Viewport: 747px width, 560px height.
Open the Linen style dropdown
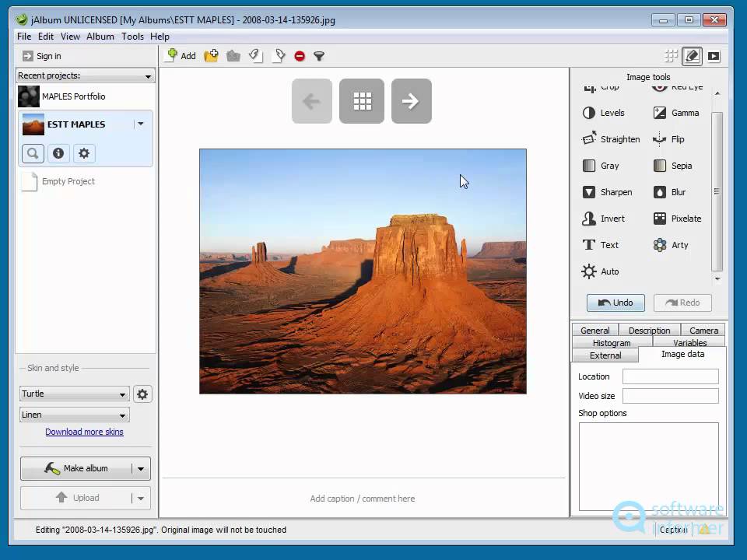coord(75,415)
